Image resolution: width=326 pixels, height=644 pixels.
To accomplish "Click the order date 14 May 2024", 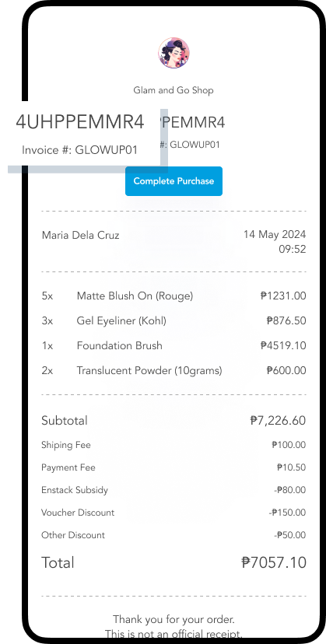I will pos(275,235).
